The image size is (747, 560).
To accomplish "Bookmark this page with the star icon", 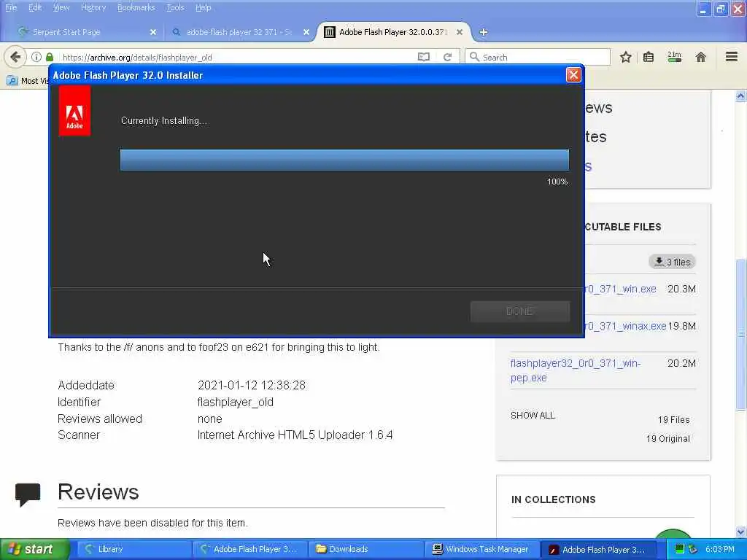I will (x=625, y=57).
